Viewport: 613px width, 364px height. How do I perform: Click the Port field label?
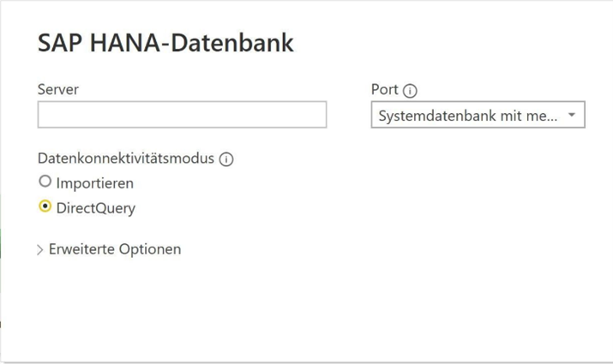coord(385,89)
